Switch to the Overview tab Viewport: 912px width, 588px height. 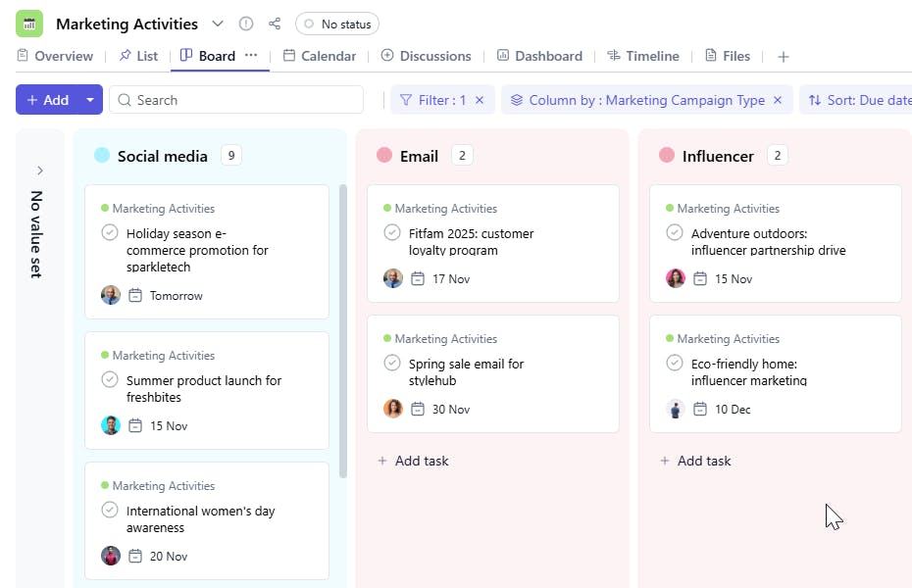(55, 56)
